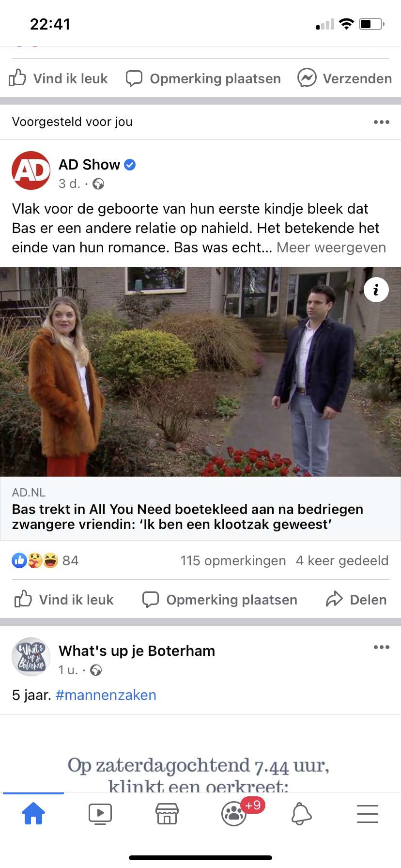Screen dimensions: 401x868
Task: Send the top post via Messenger
Action: (x=345, y=78)
